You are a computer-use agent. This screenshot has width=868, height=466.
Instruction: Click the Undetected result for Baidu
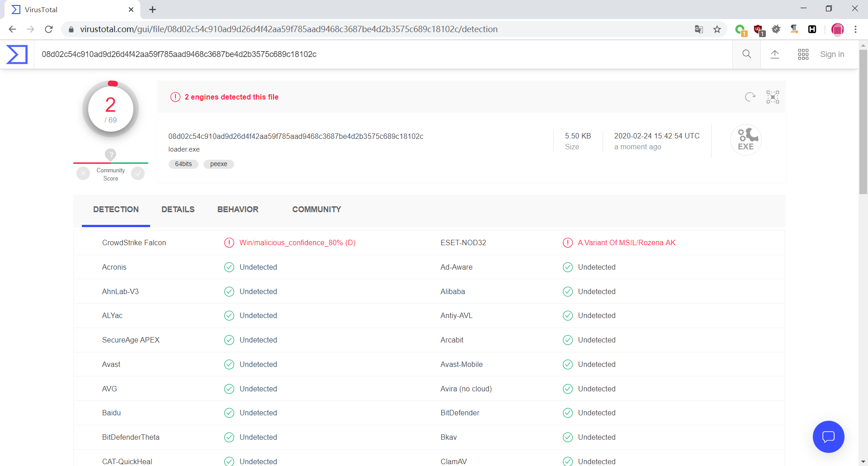[258, 413]
